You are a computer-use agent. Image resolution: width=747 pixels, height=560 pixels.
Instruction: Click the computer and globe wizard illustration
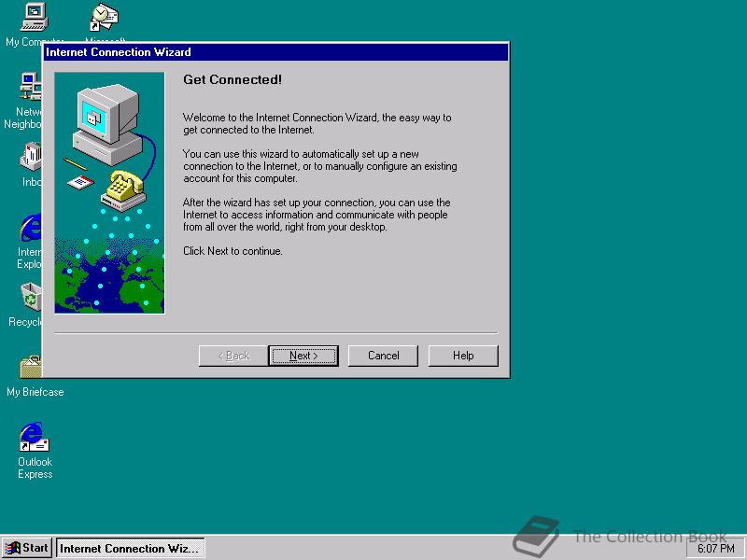109,193
